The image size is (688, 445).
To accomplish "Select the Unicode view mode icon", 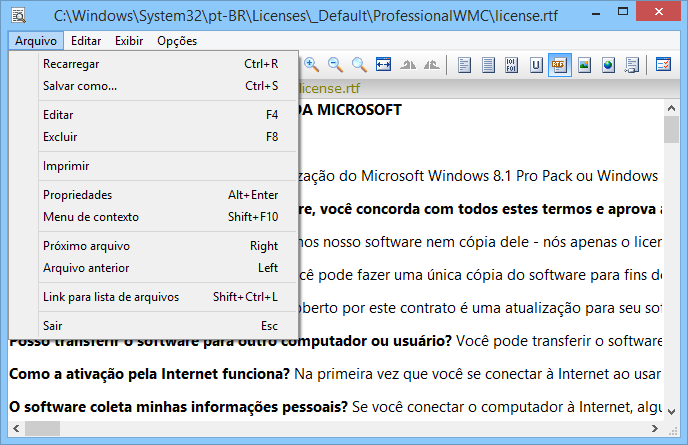I will point(536,65).
